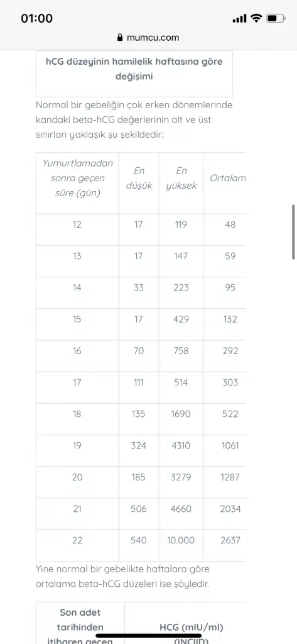Tap the Wi-Fi status icon

[256, 18]
